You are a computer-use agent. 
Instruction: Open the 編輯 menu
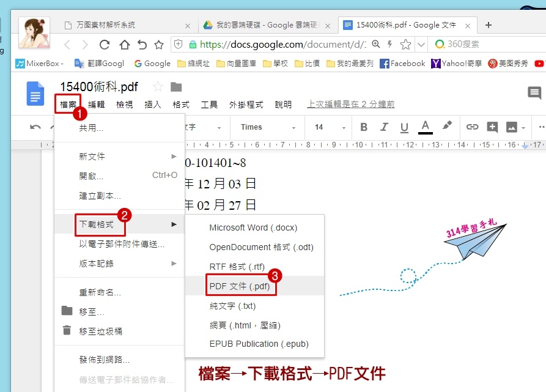(x=96, y=104)
